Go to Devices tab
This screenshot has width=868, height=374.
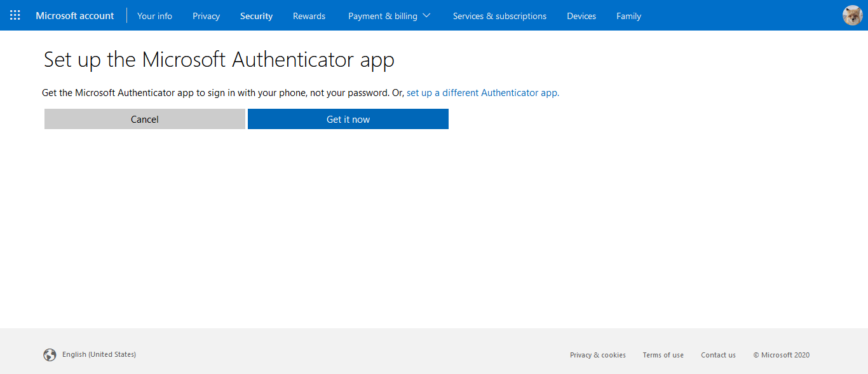(x=581, y=16)
